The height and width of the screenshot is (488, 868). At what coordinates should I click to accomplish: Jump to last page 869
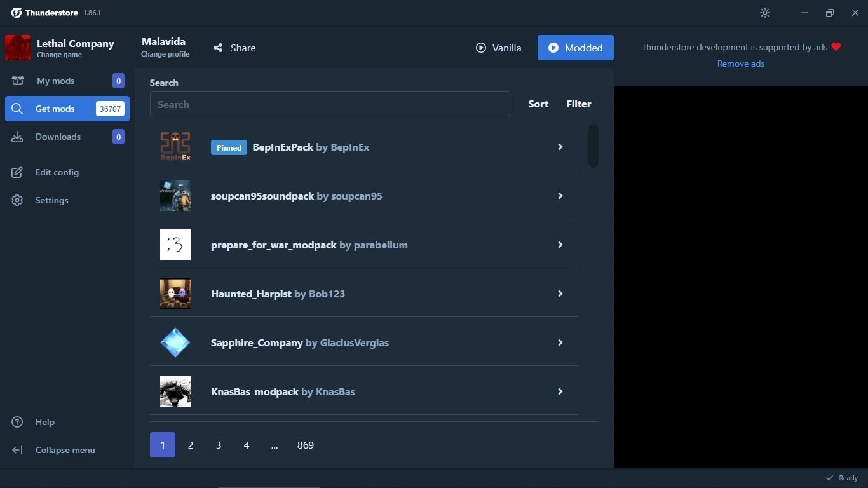pyautogui.click(x=306, y=445)
